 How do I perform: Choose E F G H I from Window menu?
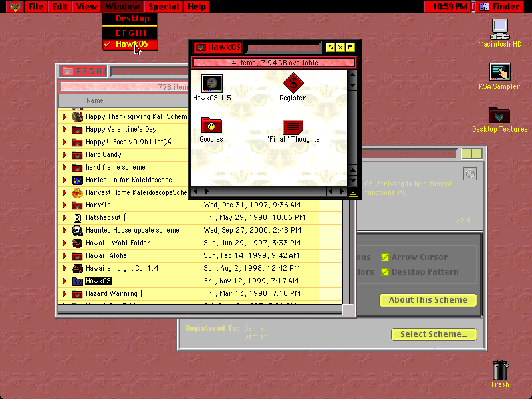(130, 33)
